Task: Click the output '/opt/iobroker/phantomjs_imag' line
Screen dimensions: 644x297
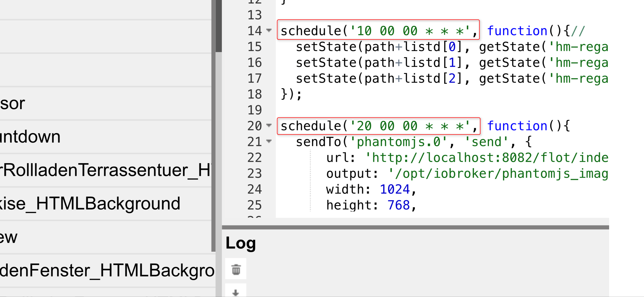Action: click(467, 173)
